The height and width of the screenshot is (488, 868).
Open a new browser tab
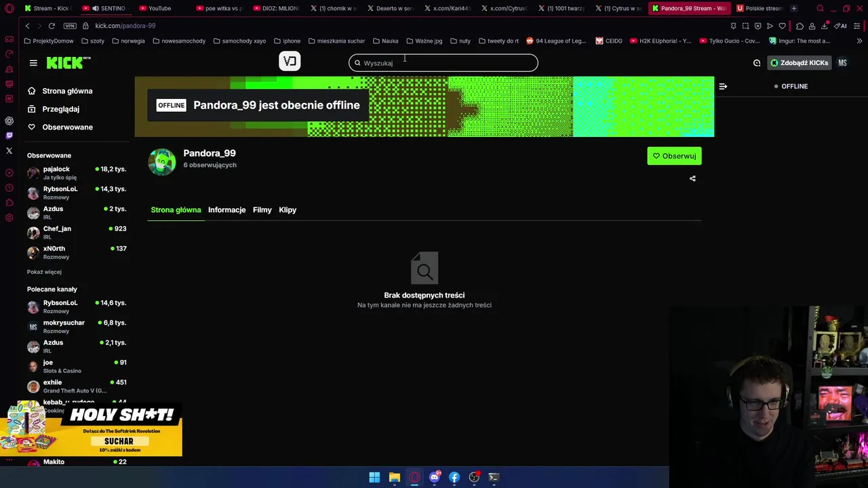pos(794,8)
